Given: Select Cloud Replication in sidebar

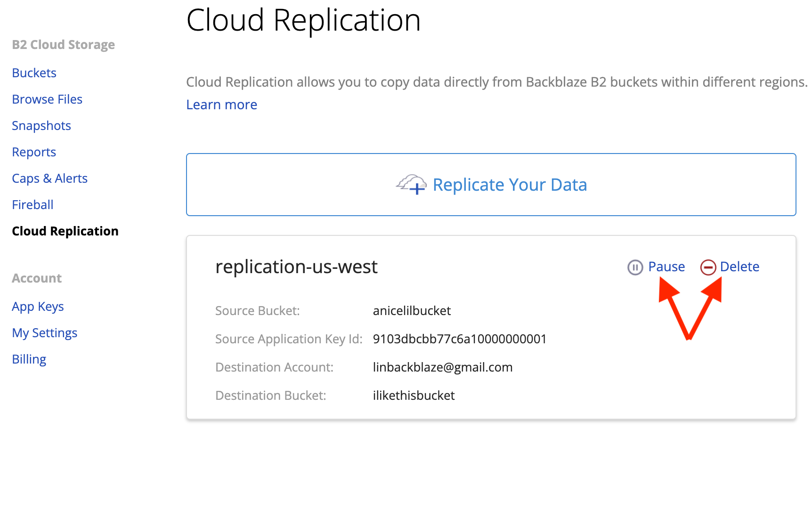Looking at the screenshot, I should click(65, 231).
